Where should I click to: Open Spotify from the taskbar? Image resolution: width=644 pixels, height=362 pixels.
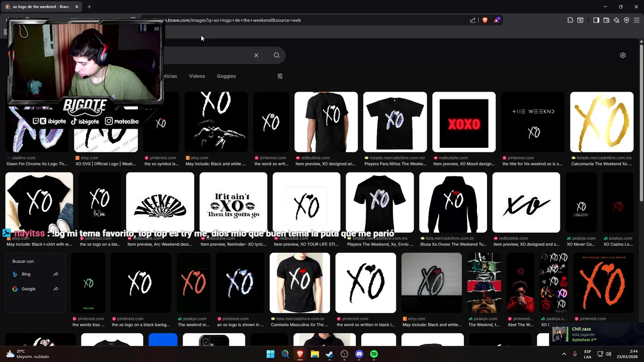coord(374,354)
